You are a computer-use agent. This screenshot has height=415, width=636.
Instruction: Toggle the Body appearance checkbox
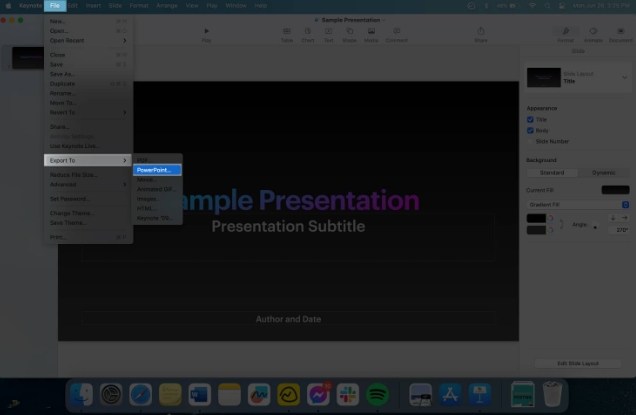530,131
